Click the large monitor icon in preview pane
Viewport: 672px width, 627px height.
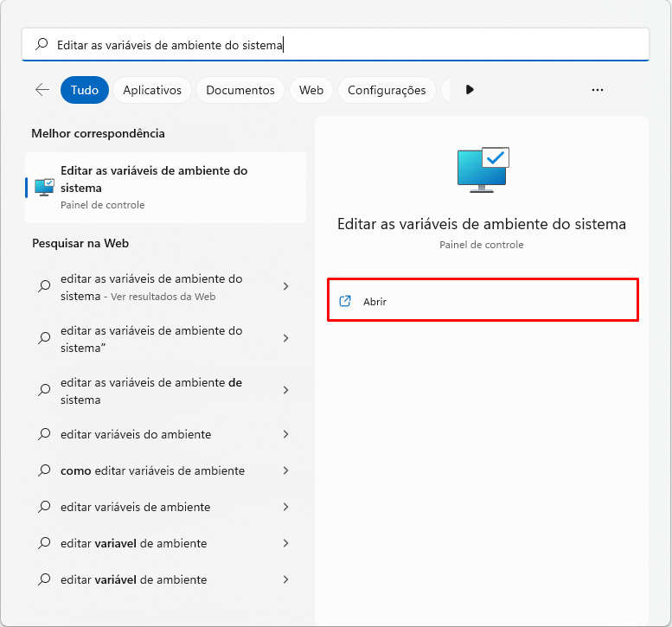[483, 170]
